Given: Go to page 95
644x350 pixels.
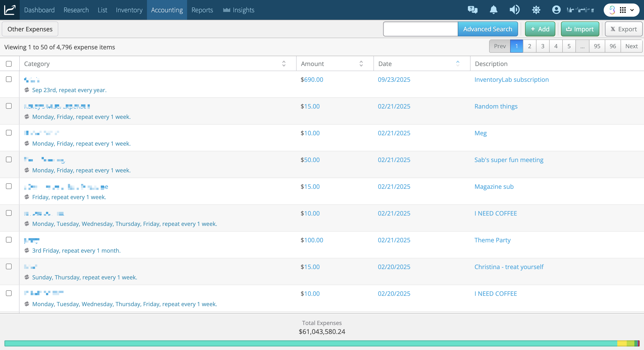Looking at the screenshot, I should pos(597,46).
